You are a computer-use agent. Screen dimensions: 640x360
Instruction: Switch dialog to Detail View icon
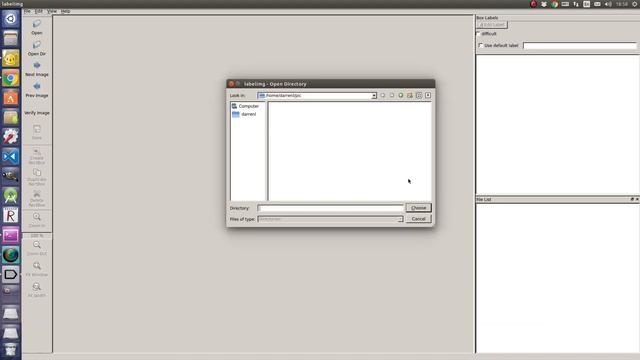(x=428, y=95)
